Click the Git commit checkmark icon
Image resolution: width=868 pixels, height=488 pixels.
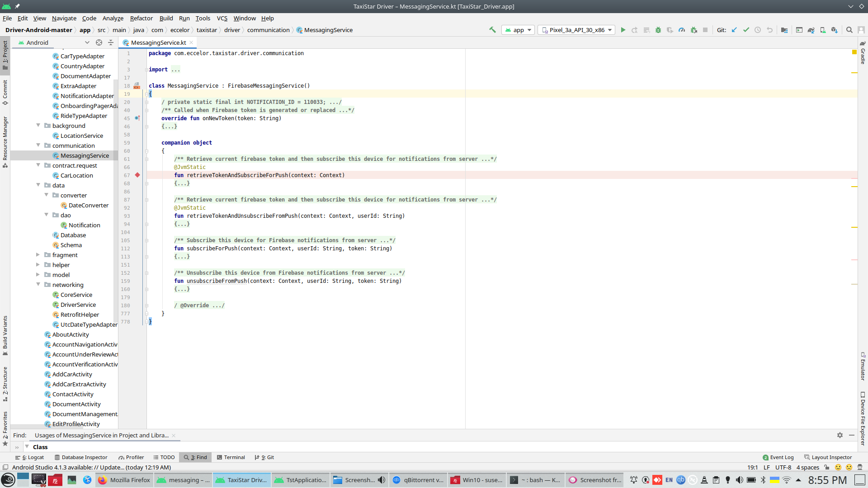click(x=746, y=30)
